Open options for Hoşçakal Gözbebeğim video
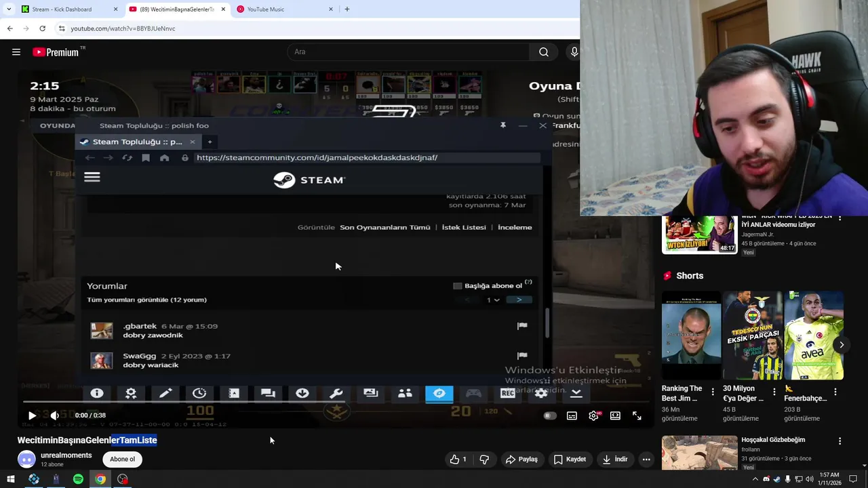 coord(840,441)
